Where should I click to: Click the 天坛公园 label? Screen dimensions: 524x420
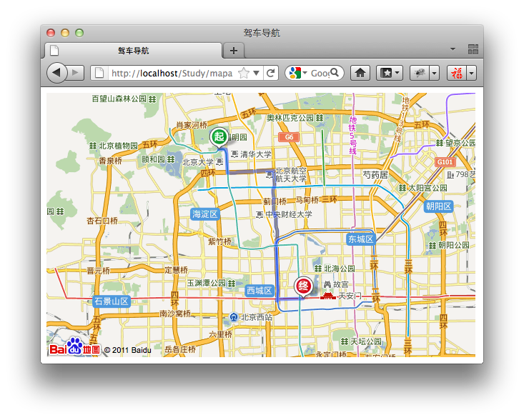click(366, 341)
